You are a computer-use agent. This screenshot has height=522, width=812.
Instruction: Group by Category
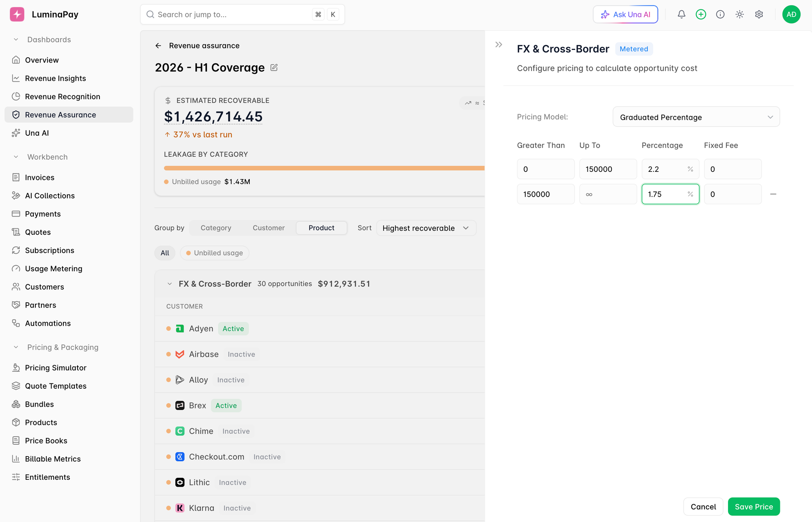coord(216,228)
